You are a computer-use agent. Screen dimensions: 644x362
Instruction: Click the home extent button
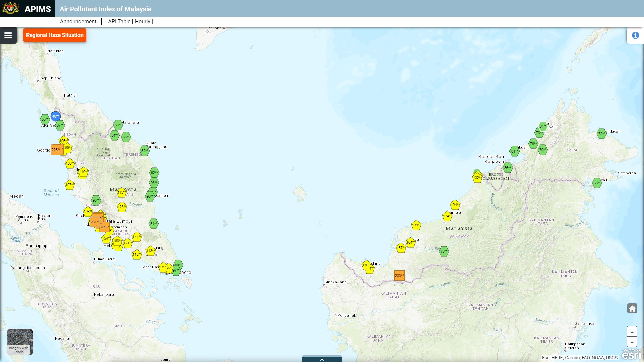[632, 308]
